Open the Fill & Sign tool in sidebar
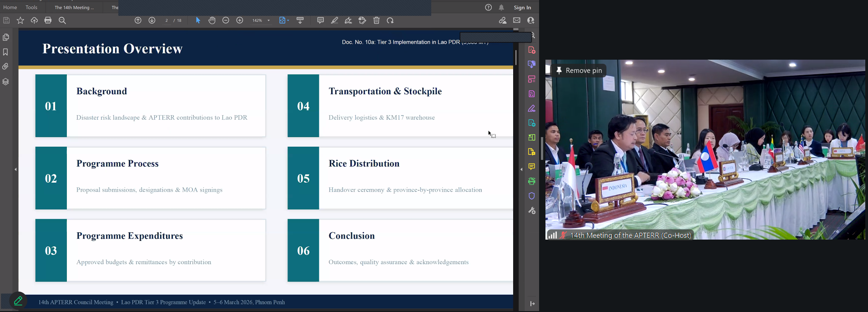The width and height of the screenshot is (868, 312). coord(531,108)
